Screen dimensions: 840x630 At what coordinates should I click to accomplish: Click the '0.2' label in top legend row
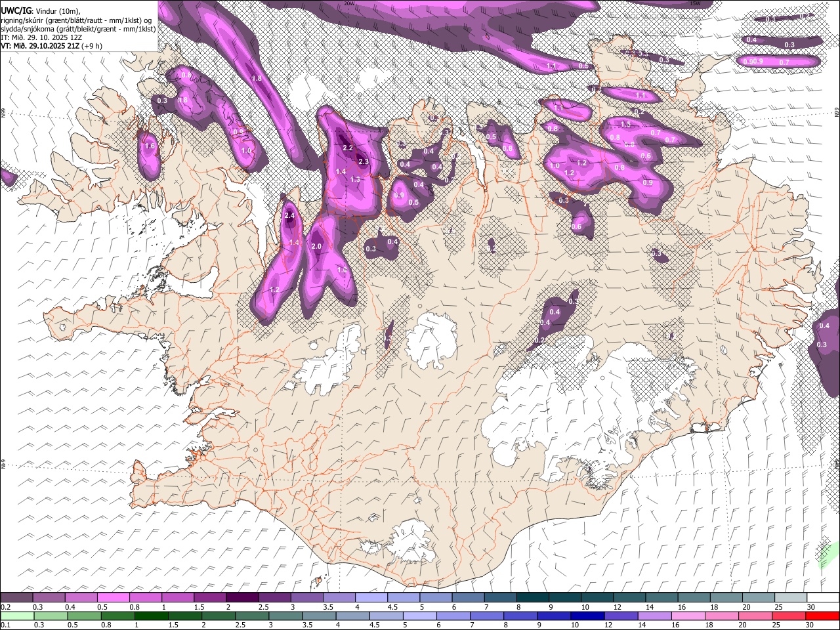tap(5, 607)
